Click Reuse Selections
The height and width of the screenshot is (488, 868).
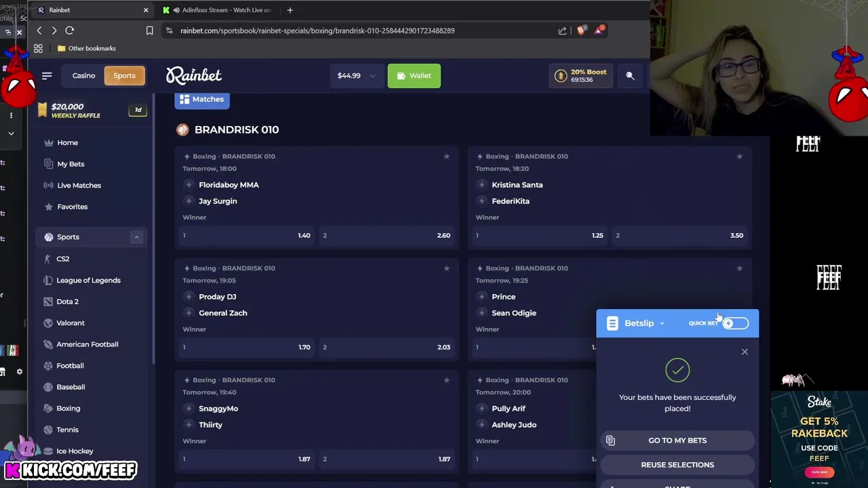pos(677,465)
